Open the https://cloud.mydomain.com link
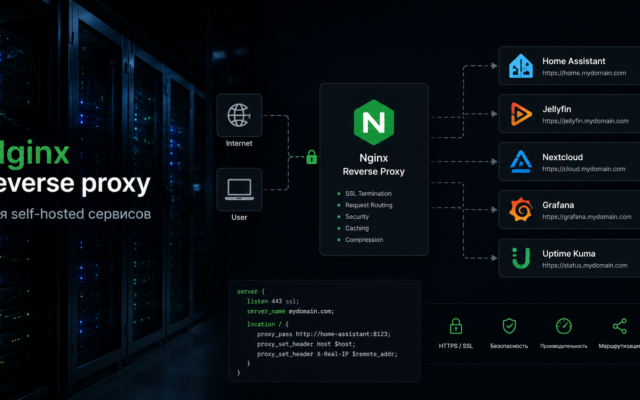 584,169
